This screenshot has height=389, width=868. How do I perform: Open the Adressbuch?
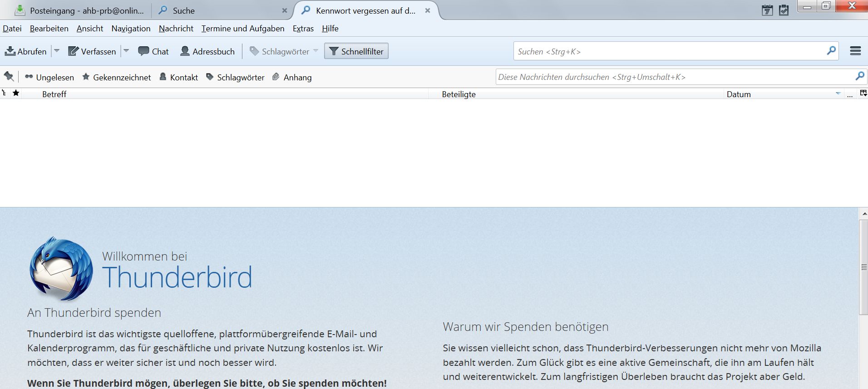207,51
